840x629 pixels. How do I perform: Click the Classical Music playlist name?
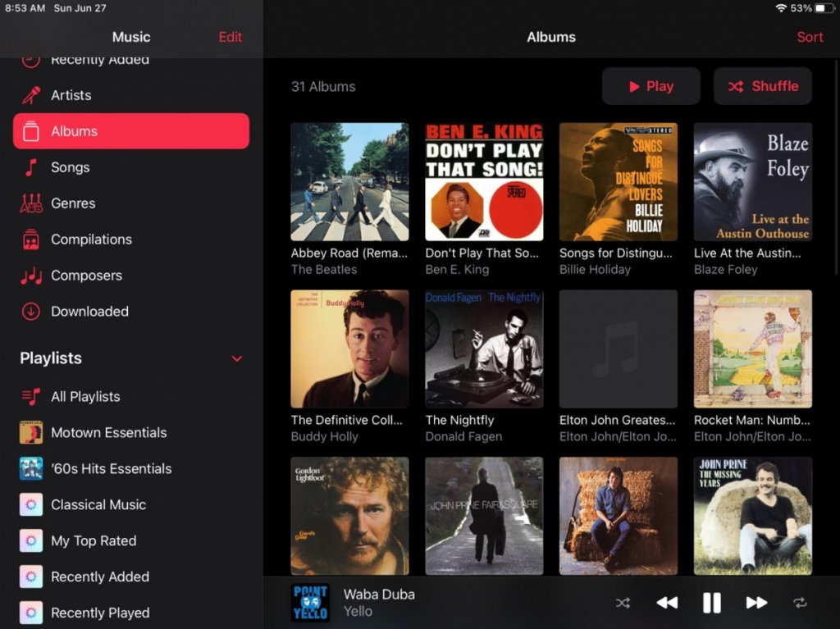[98, 504]
